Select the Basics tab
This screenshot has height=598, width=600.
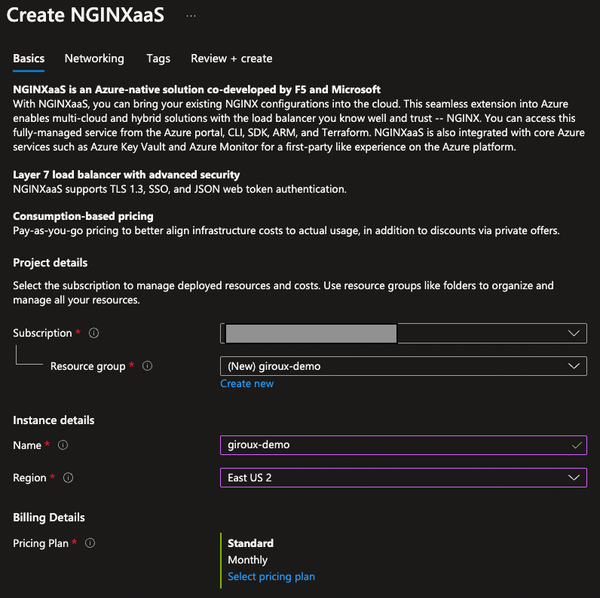point(29,59)
